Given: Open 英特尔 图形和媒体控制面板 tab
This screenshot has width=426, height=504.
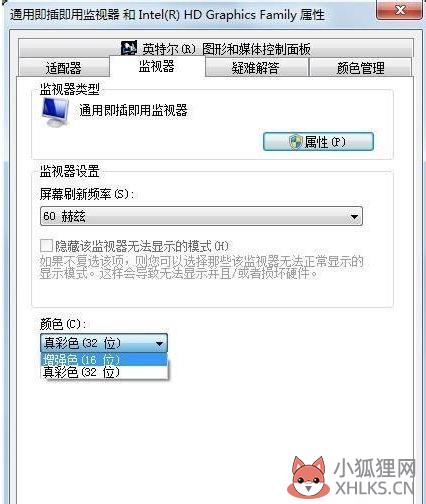Looking at the screenshot, I should (x=216, y=48).
